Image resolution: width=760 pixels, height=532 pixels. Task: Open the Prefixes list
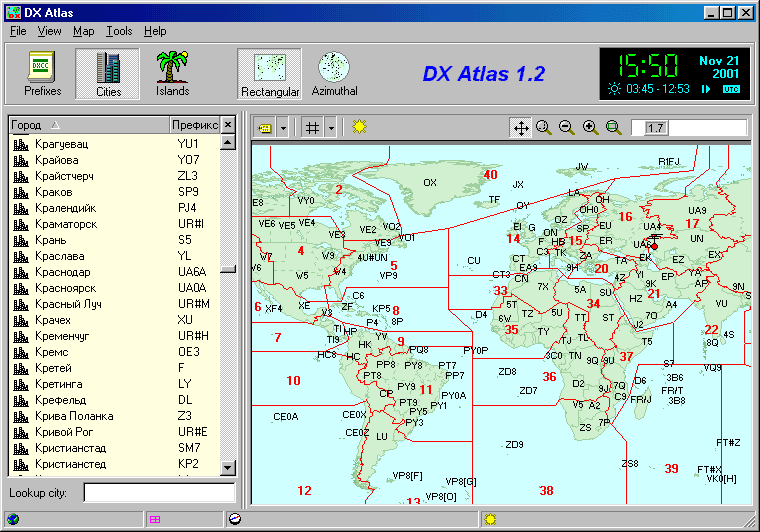(43, 74)
